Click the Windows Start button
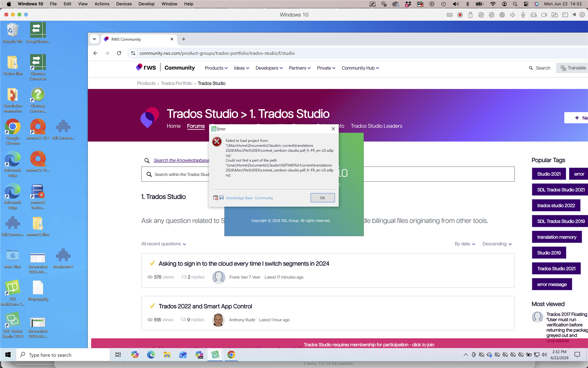This screenshot has height=368, width=588. point(8,355)
